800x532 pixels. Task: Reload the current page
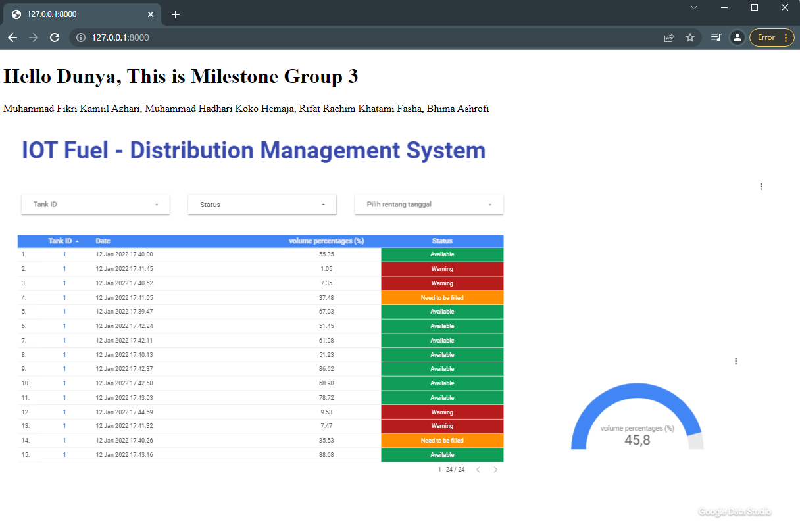[x=55, y=37]
